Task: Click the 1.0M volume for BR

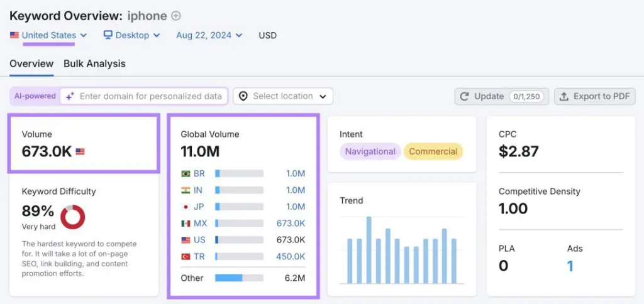Action: pyautogui.click(x=296, y=173)
